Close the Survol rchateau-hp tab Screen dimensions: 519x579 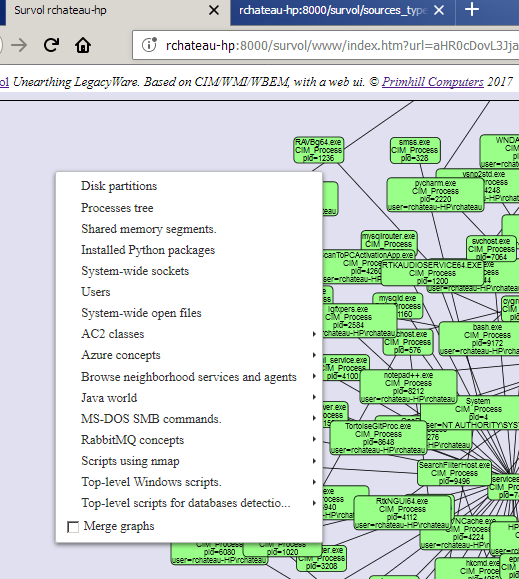pos(214,10)
